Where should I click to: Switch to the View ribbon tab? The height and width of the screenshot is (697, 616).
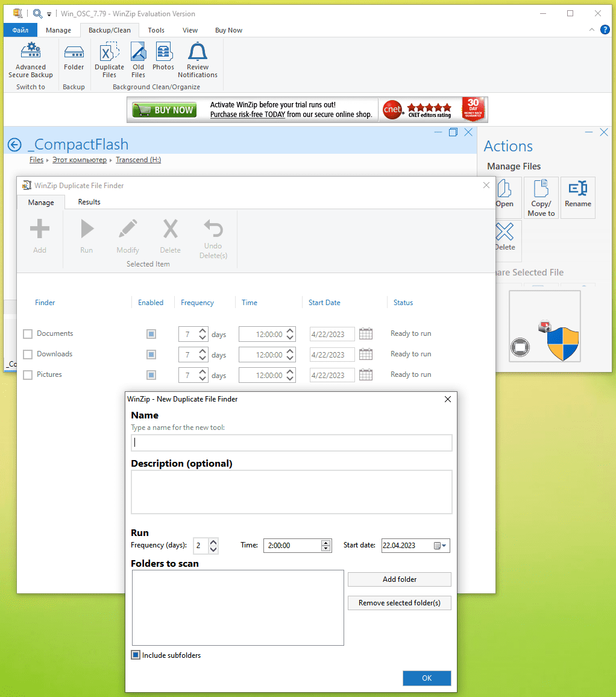tap(190, 30)
